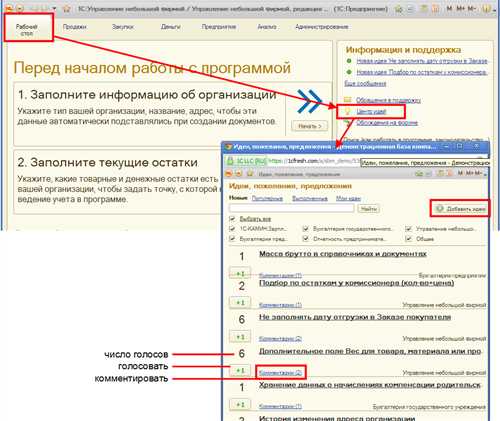Toggle the 1С-КАМИН Зарплата checkbox
The height and width of the screenshot is (421, 500).
(232, 229)
